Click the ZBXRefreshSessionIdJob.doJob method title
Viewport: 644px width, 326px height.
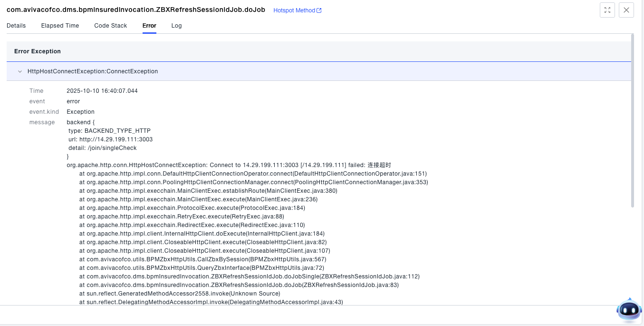tap(135, 10)
